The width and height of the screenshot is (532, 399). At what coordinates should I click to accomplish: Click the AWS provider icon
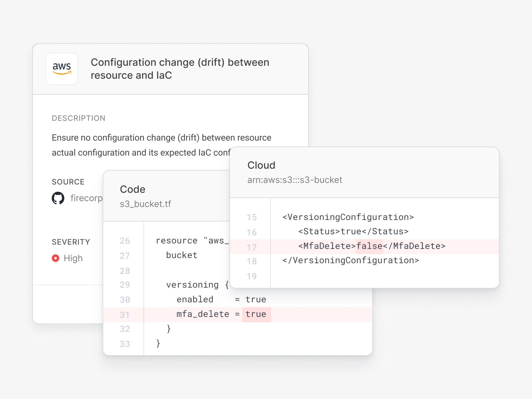pos(62,69)
